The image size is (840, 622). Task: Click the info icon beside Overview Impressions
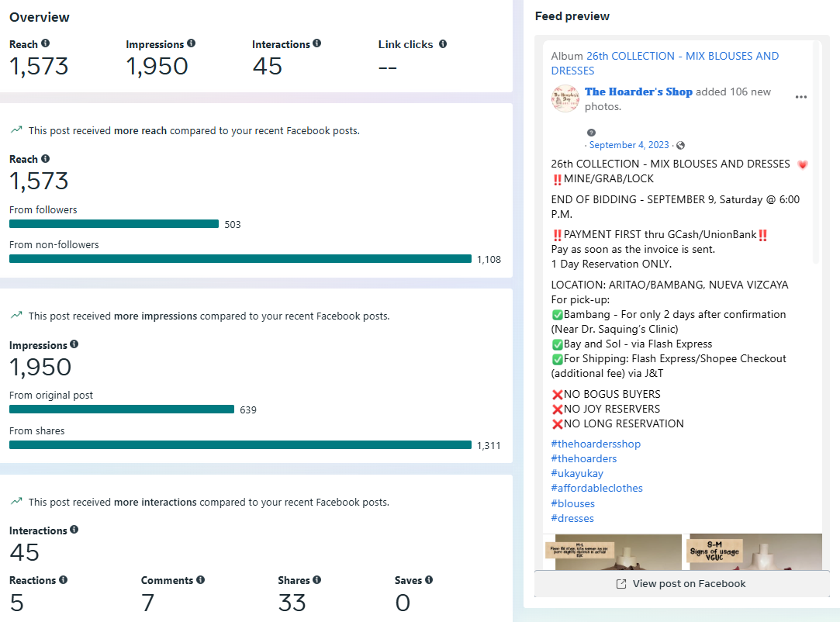click(x=192, y=44)
